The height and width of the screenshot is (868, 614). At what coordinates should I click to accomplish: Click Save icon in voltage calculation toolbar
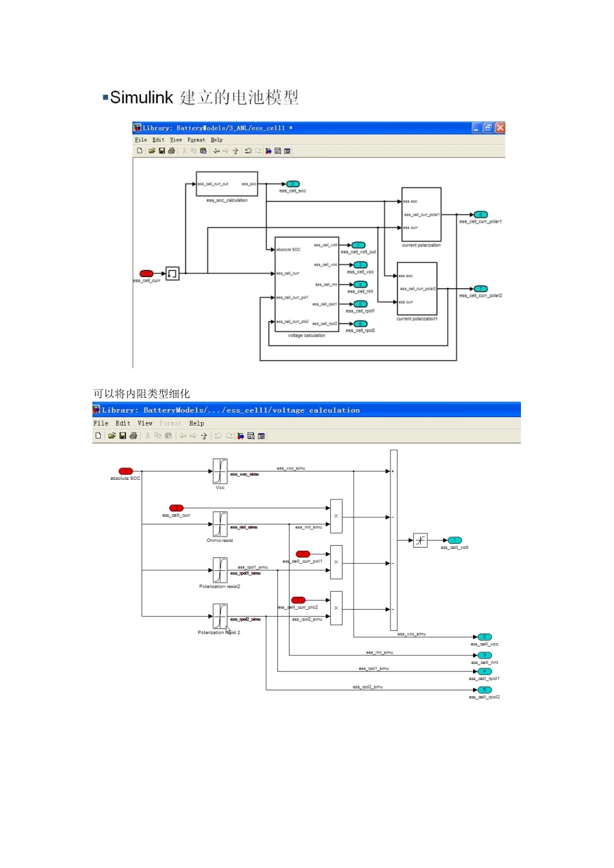coord(123,436)
